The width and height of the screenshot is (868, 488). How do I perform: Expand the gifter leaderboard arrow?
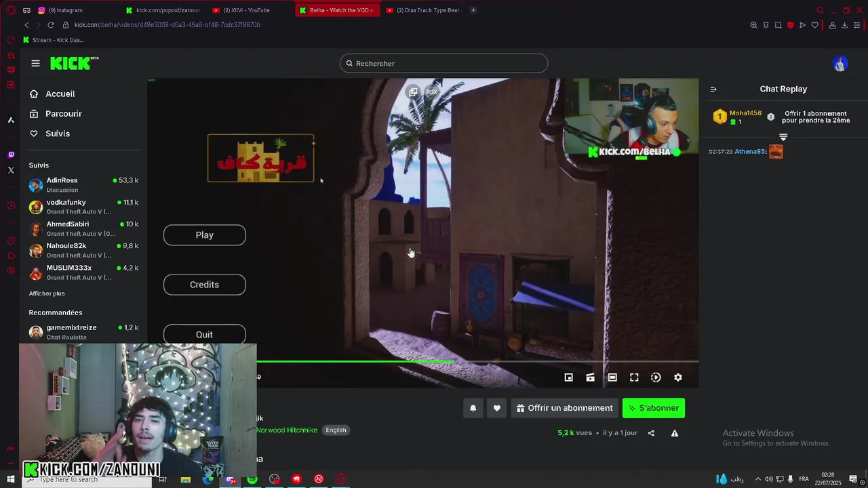pyautogui.click(x=783, y=137)
